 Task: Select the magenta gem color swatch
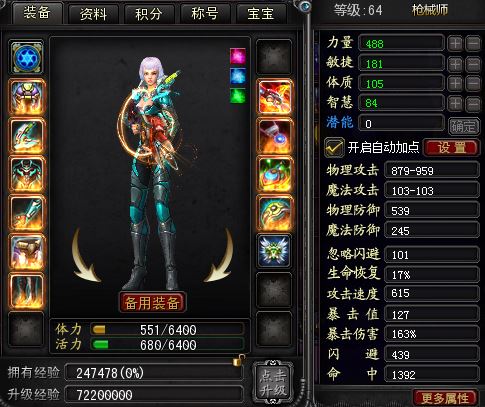coord(238,56)
